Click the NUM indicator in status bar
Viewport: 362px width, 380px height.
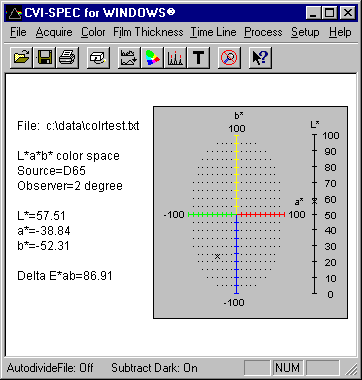click(287, 368)
